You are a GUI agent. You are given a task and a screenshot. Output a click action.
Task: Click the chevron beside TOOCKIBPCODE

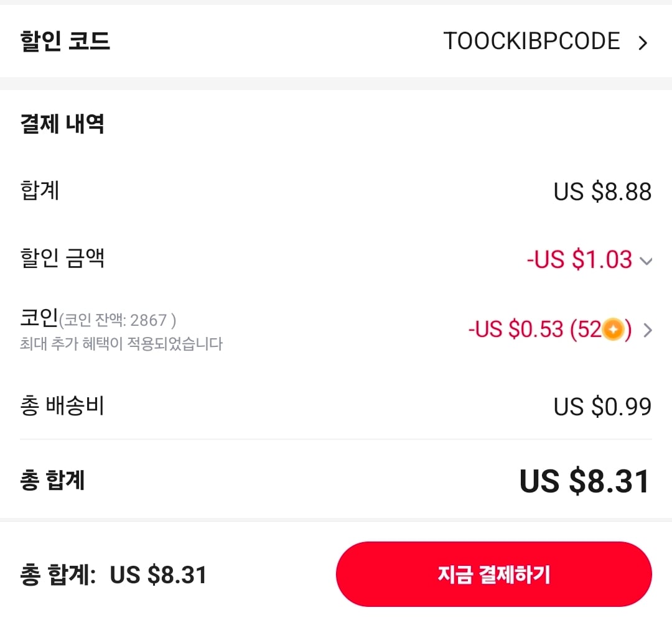643,42
